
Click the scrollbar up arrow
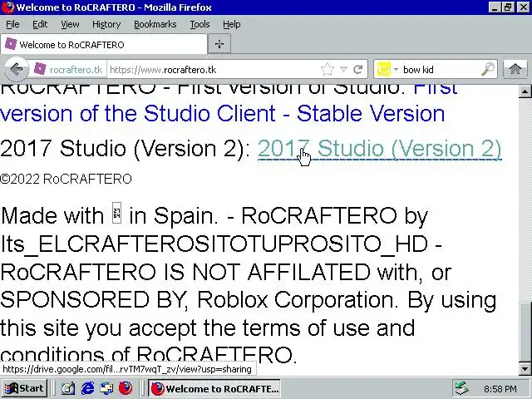[525, 91]
